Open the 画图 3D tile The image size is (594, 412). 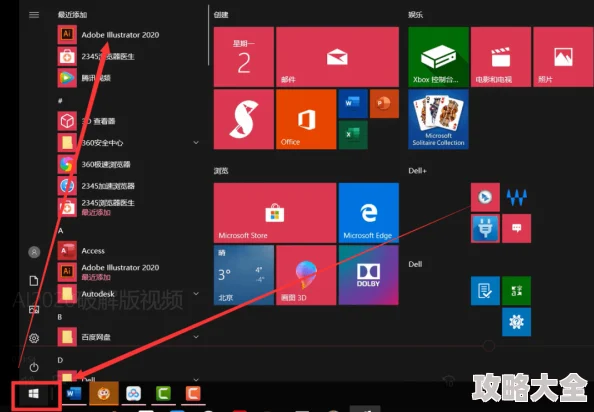point(306,275)
